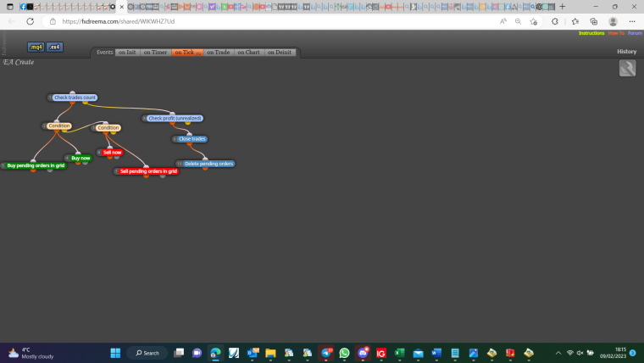Open the clock and date flyout
The width and height of the screenshot is (644, 363).
pyautogui.click(x=613, y=353)
